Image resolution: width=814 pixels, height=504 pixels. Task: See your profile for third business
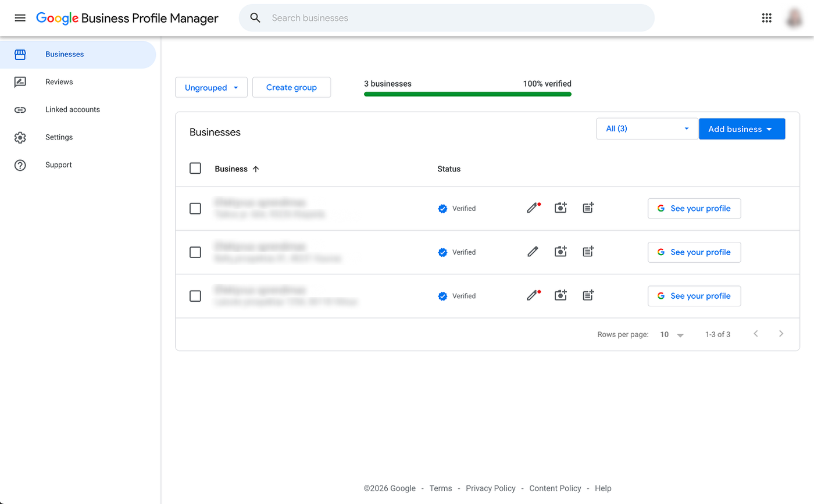coord(694,296)
